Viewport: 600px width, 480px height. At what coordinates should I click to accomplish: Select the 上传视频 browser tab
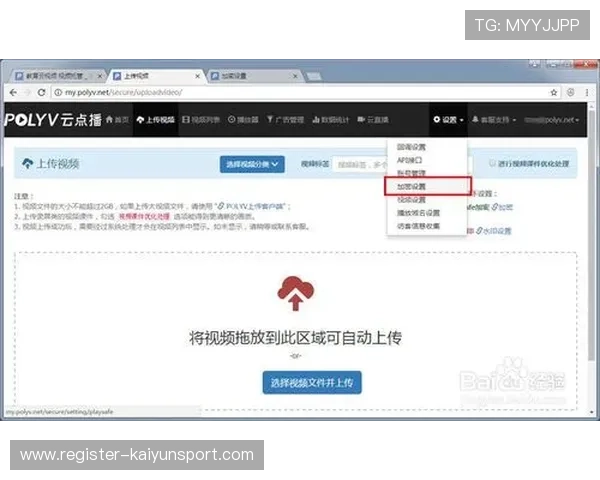coord(156,76)
